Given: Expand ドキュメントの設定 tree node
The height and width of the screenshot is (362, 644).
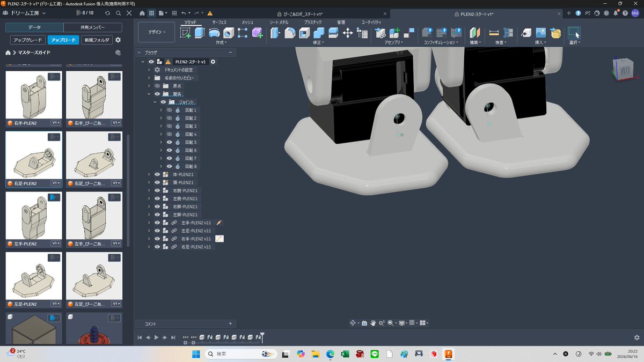Looking at the screenshot, I should point(149,70).
